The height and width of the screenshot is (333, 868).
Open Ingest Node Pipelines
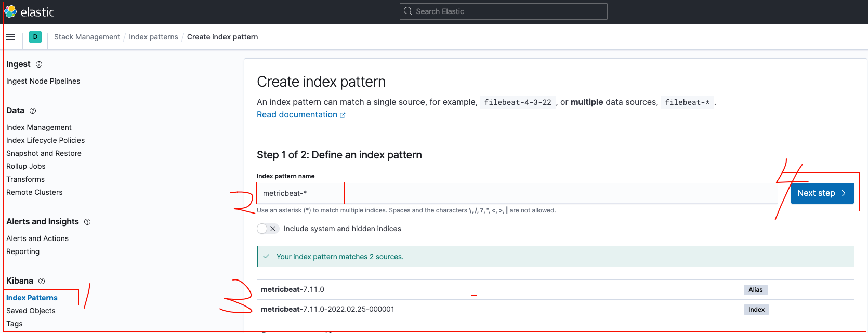[x=43, y=81]
